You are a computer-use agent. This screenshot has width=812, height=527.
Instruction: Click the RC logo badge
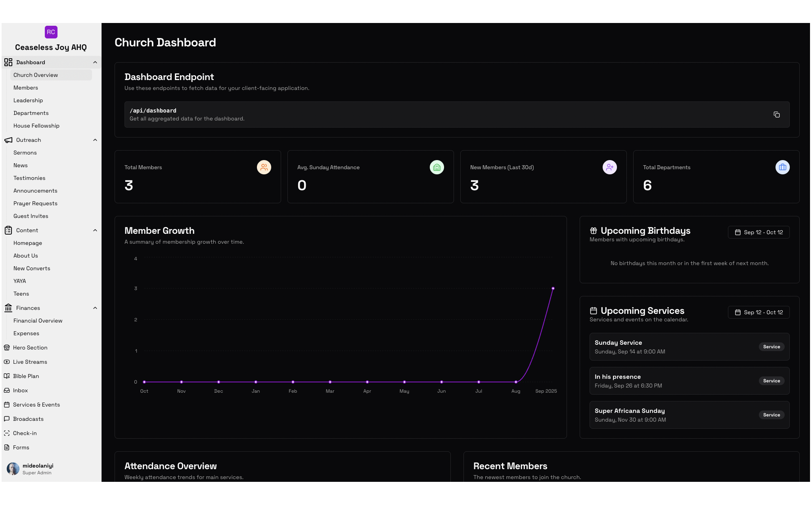(x=51, y=32)
